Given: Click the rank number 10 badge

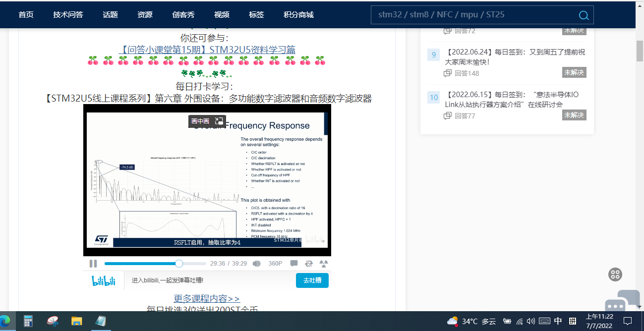Looking at the screenshot, I should pos(434,97).
